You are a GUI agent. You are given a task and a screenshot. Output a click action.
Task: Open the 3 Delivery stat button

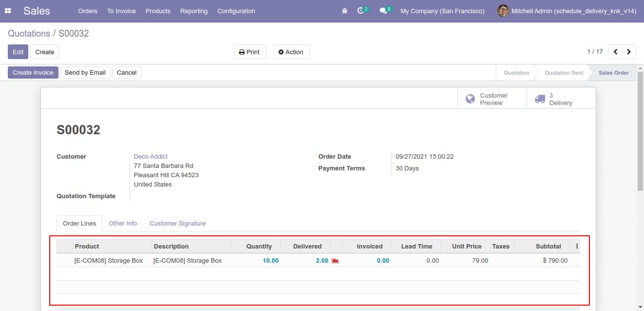click(561, 99)
